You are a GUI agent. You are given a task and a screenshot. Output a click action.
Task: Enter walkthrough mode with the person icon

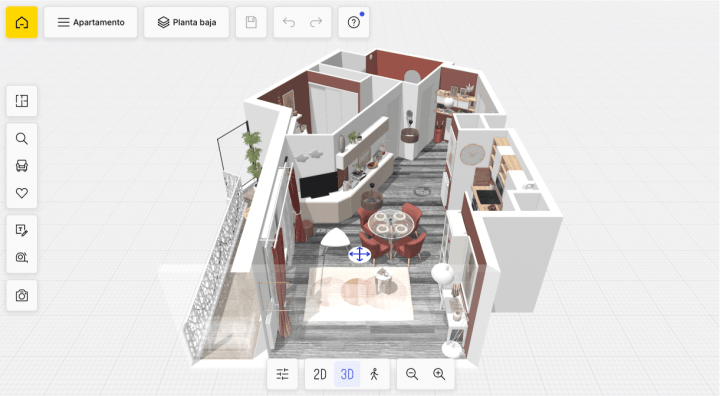pyautogui.click(x=374, y=374)
